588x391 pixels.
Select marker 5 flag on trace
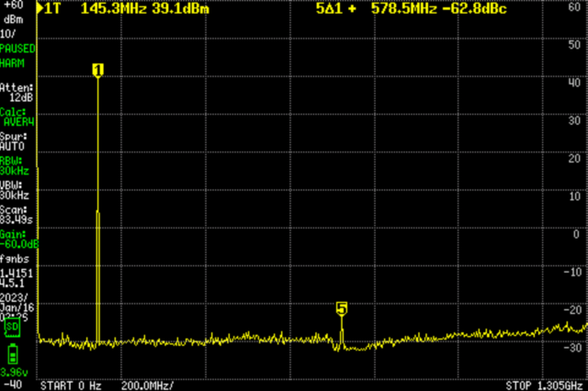(342, 309)
